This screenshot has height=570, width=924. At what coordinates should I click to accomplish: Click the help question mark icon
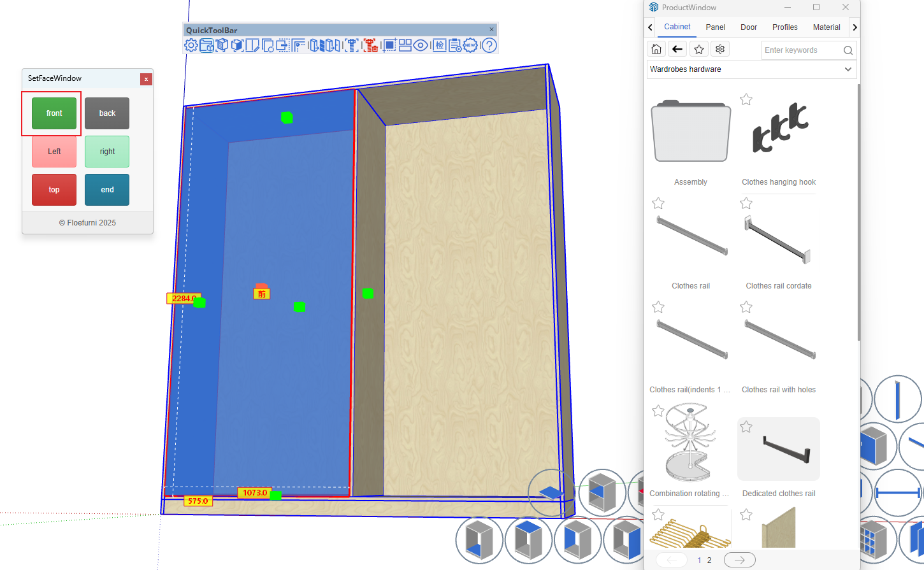coord(489,45)
